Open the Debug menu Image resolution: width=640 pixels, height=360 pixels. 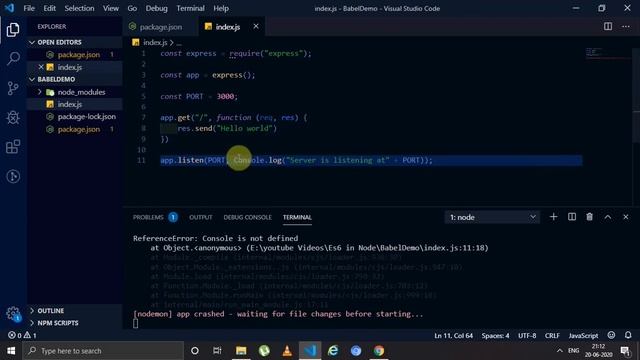click(x=156, y=8)
